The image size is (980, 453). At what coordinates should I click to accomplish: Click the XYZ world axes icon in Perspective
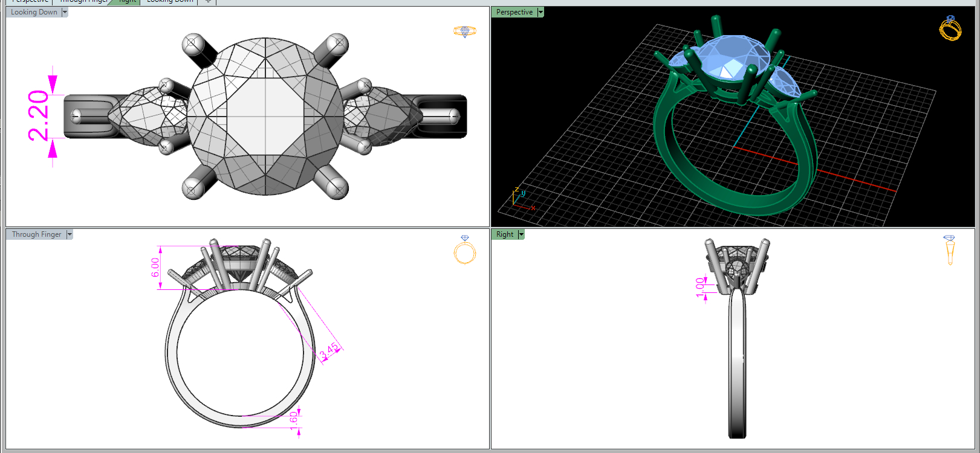(522, 199)
